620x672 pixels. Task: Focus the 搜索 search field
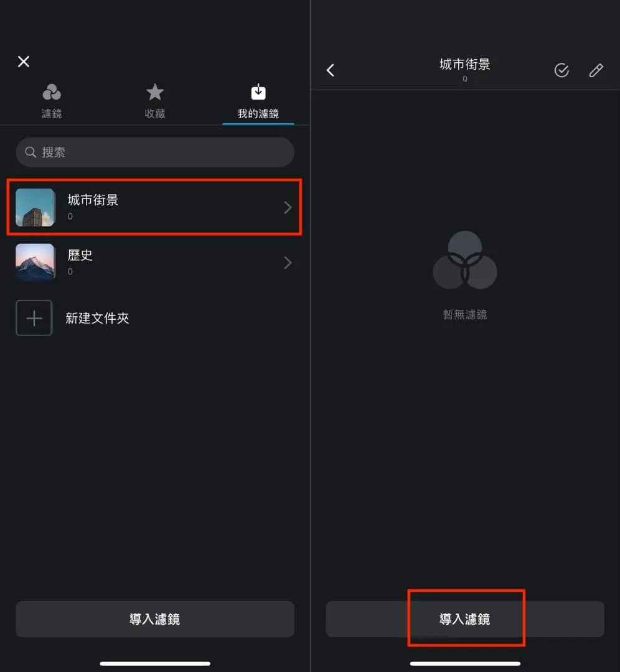[x=155, y=152]
